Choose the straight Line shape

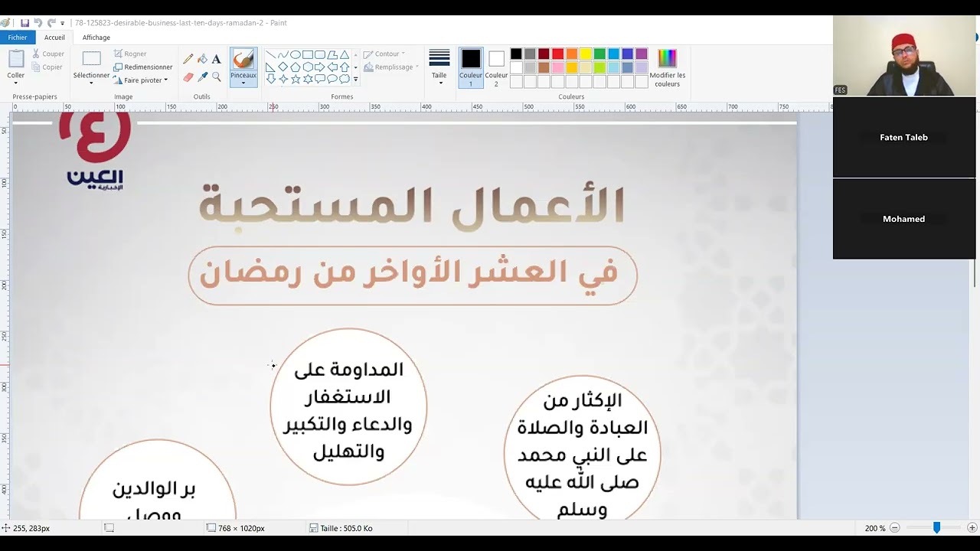pyautogui.click(x=270, y=55)
